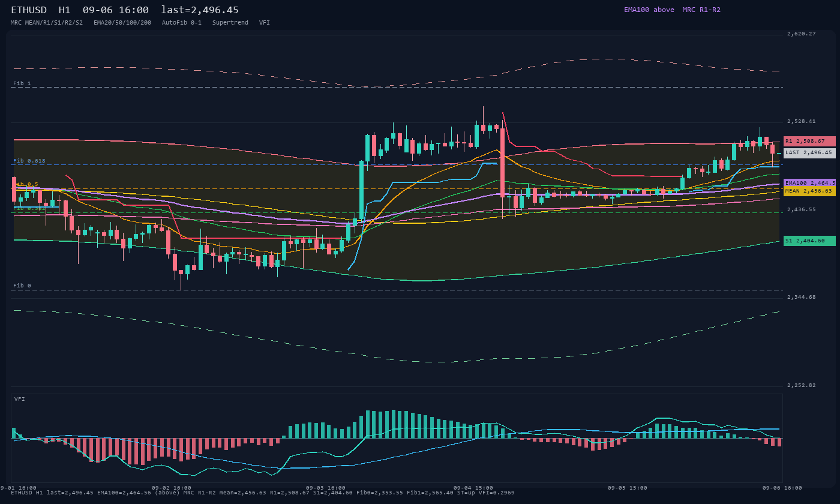
Task: Click the bottom summary line starting 'ETHUSD H1 last='
Action: click(x=263, y=493)
